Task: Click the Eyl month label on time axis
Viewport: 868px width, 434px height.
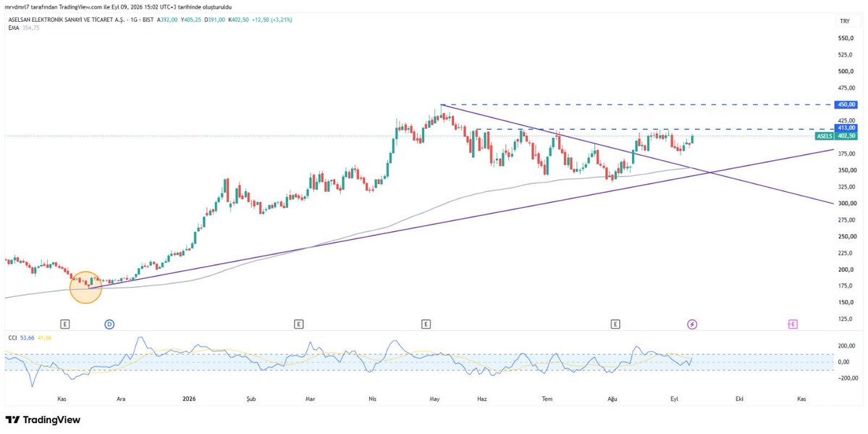Action: pos(674,399)
